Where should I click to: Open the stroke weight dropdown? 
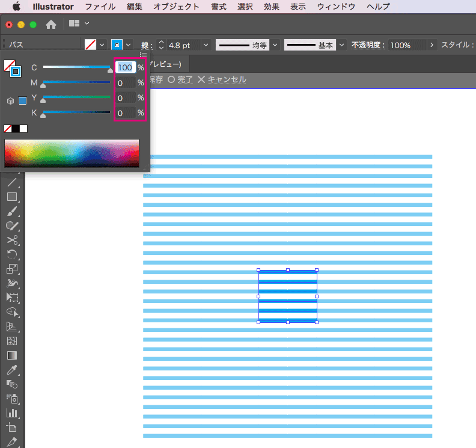[x=206, y=45]
